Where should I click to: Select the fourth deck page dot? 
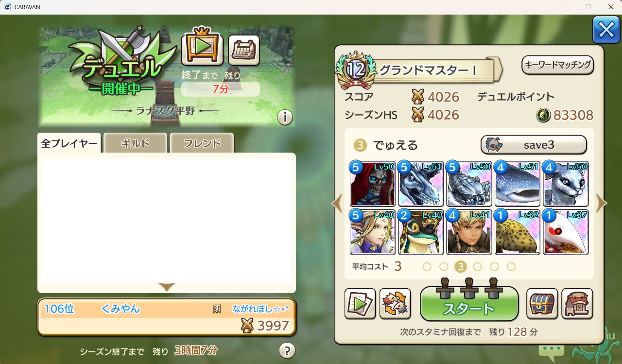tap(478, 266)
